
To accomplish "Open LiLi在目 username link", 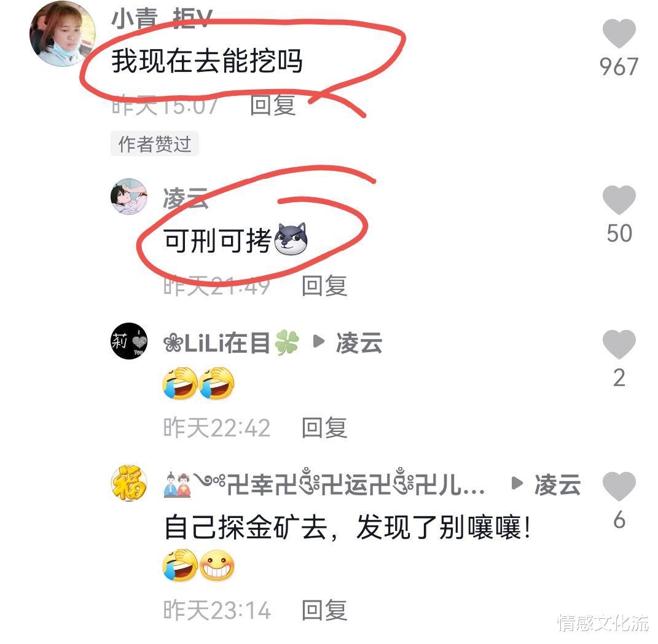I will [x=231, y=342].
